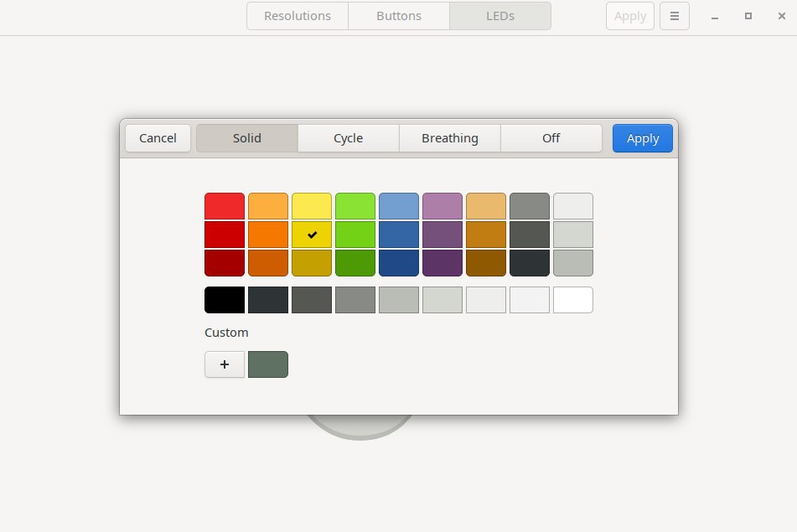Pick the light purple swatch
This screenshot has width=797, height=532.
tap(442, 206)
